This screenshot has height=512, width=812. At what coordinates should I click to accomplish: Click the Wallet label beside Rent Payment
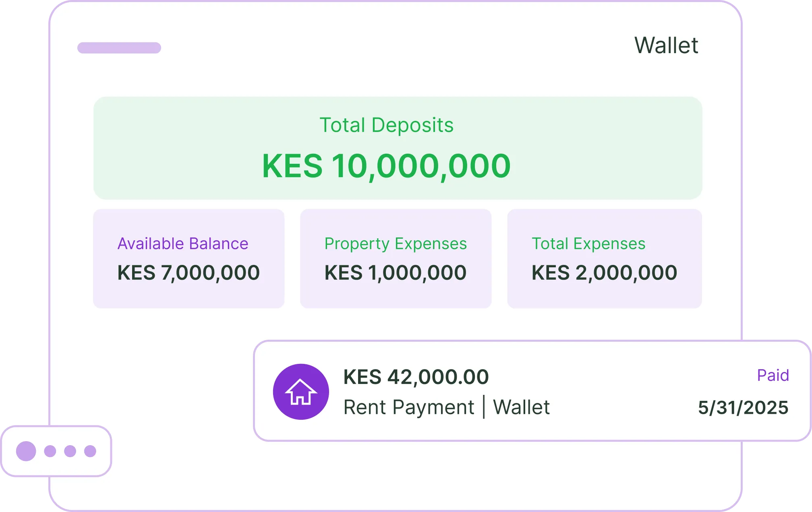click(x=522, y=407)
